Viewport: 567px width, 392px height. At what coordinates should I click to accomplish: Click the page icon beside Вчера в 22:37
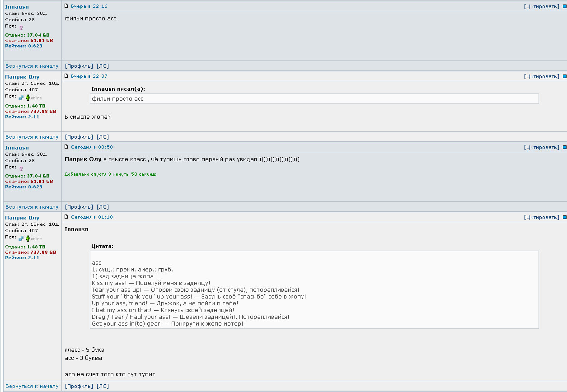[x=66, y=76]
